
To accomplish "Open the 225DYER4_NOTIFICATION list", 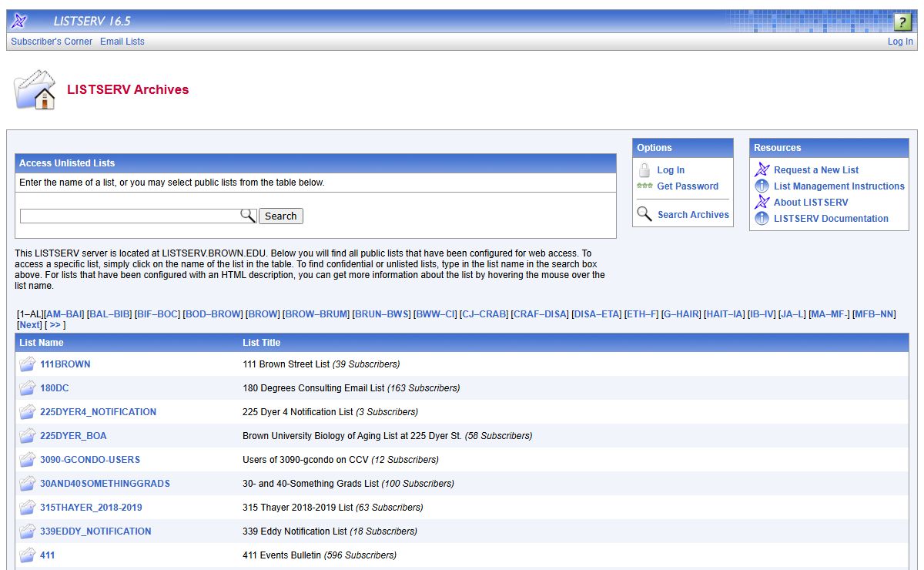I will pyautogui.click(x=98, y=412).
